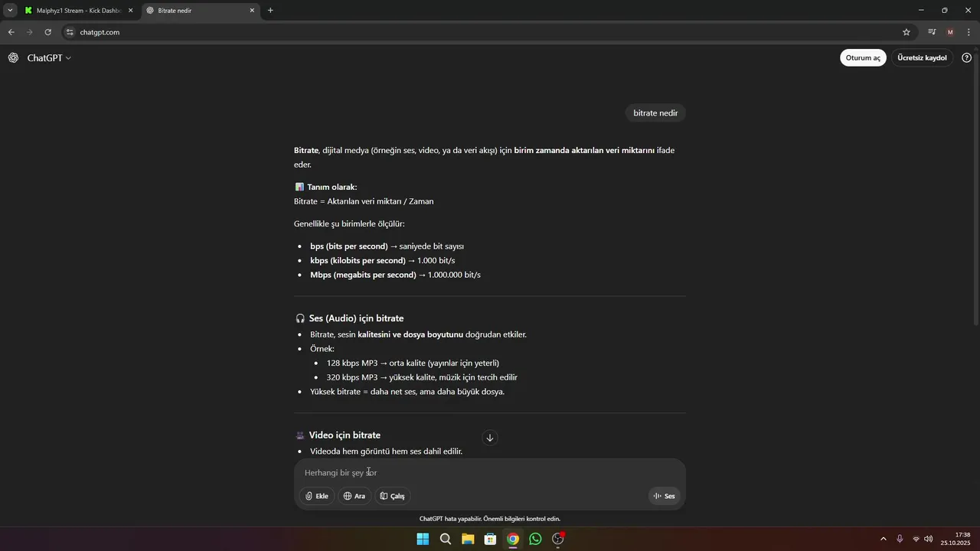Open volume speaker tray icon
The image size is (980, 551).
tap(928, 540)
